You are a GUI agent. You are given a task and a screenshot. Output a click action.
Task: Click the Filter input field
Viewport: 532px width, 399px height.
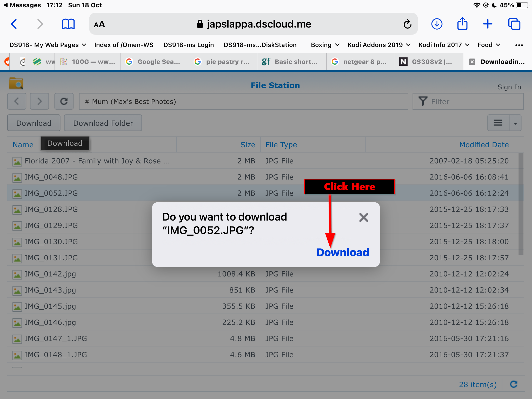pyautogui.click(x=468, y=101)
